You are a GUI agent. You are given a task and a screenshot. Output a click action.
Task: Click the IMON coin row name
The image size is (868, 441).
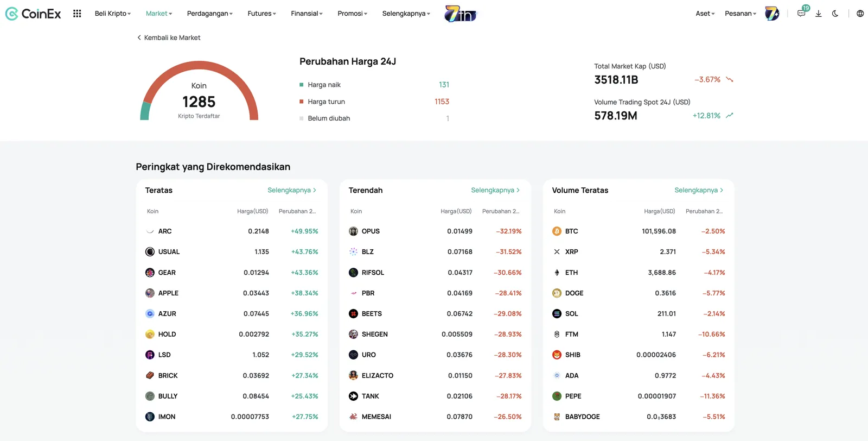pyautogui.click(x=167, y=417)
